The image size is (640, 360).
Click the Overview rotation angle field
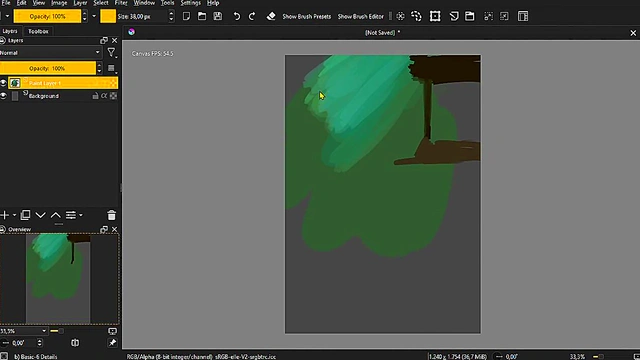[x=21, y=343]
